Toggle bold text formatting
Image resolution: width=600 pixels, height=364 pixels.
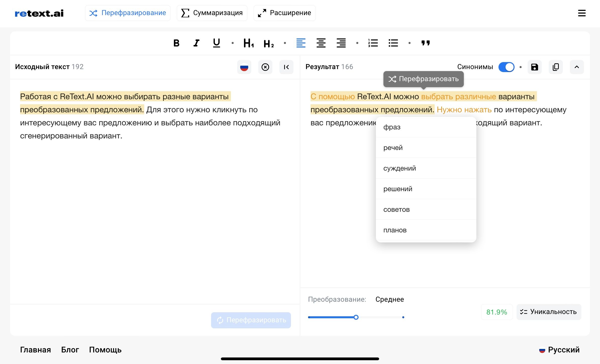[x=176, y=43]
